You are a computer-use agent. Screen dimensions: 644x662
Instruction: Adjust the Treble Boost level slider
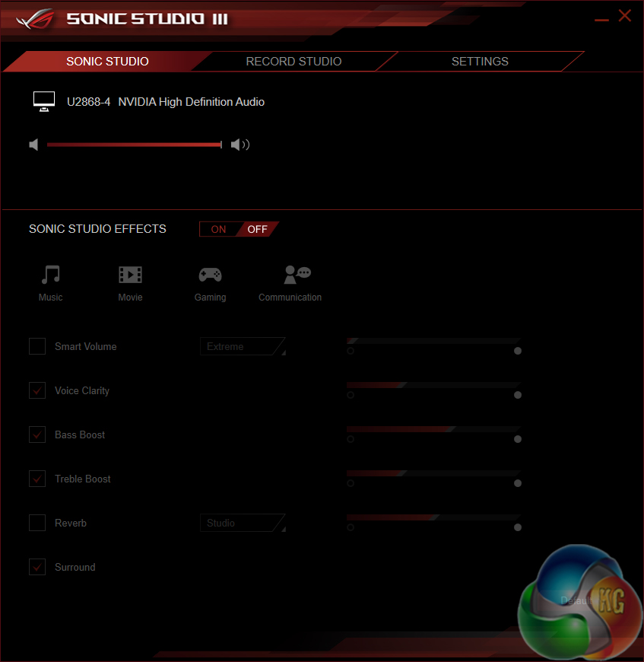coord(433,473)
